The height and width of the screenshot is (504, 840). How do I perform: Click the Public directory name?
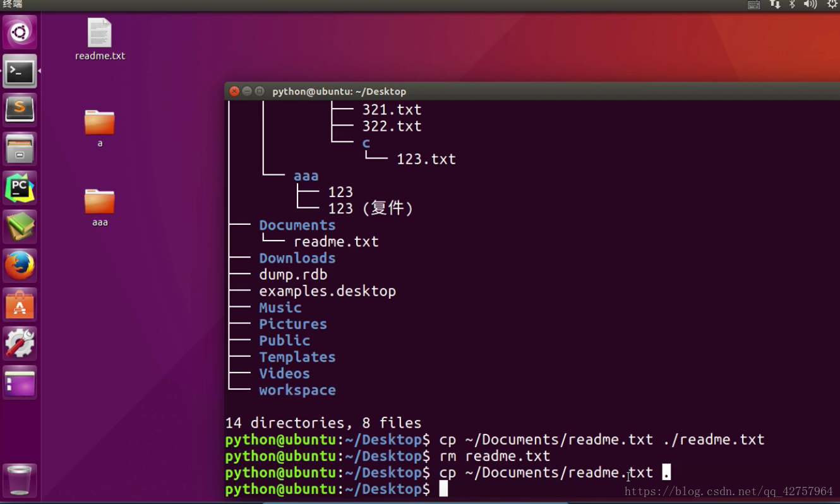(x=285, y=340)
